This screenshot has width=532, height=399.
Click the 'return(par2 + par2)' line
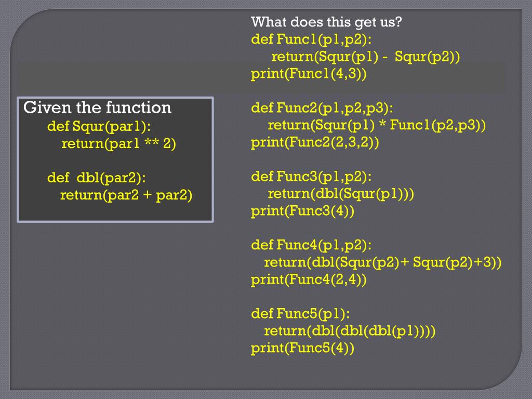click(126, 195)
